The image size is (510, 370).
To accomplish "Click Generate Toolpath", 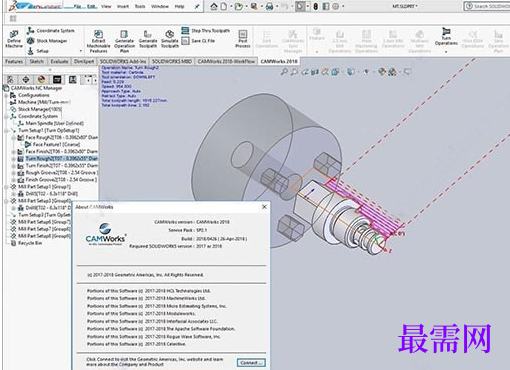I will [x=148, y=39].
